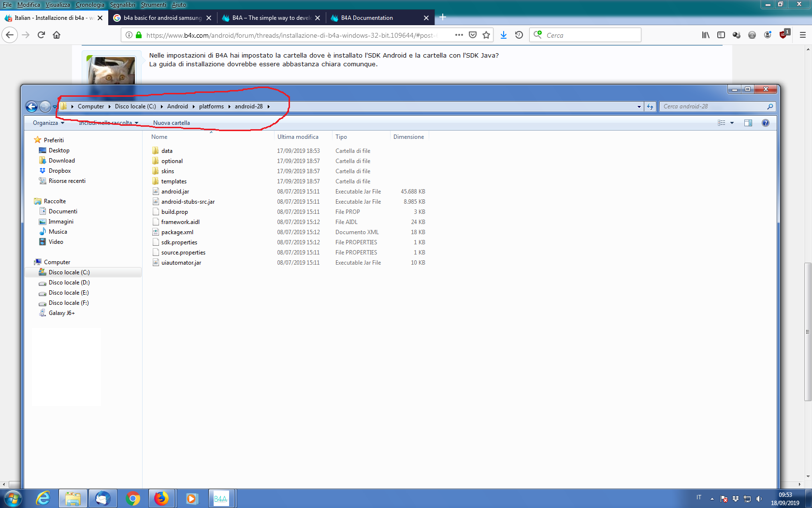
Task: Click the Nuova cartella button
Action: click(172, 123)
